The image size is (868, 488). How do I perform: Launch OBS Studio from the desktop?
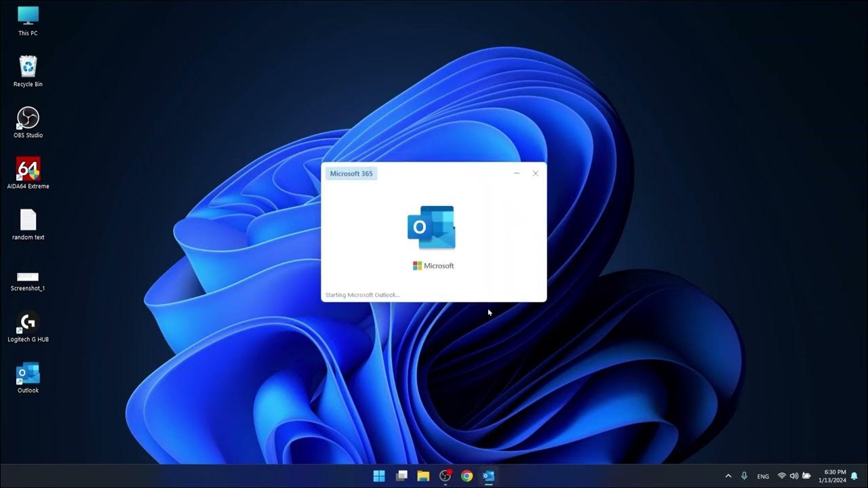coord(28,123)
